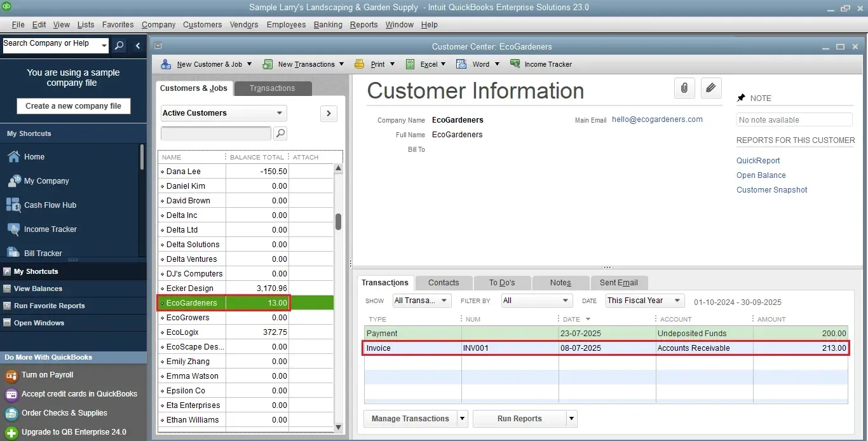Click the Run Reports button
868x441 pixels.
(519, 419)
